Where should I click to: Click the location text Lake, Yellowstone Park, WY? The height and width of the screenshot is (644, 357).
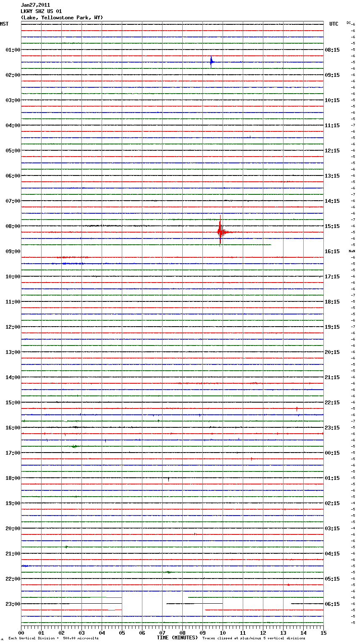62,18
